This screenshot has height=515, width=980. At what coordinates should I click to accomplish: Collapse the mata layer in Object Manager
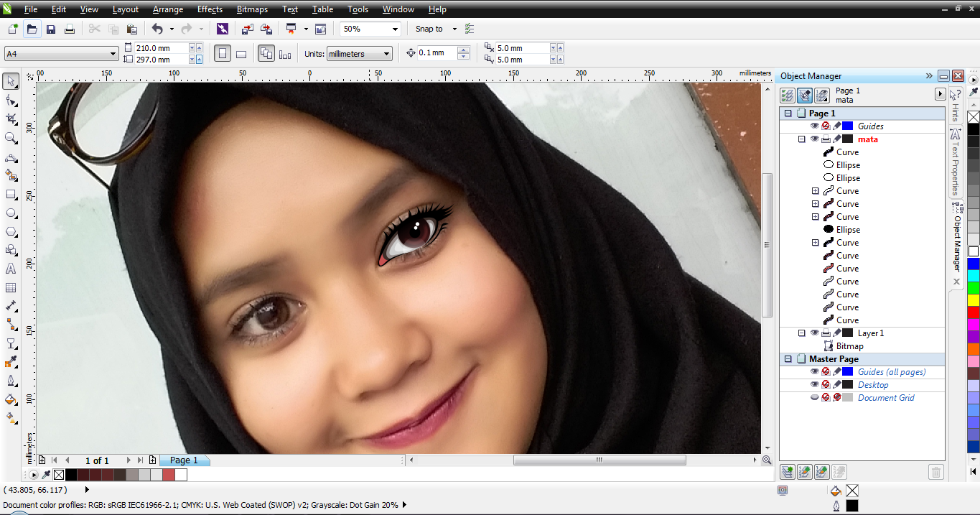click(802, 139)
